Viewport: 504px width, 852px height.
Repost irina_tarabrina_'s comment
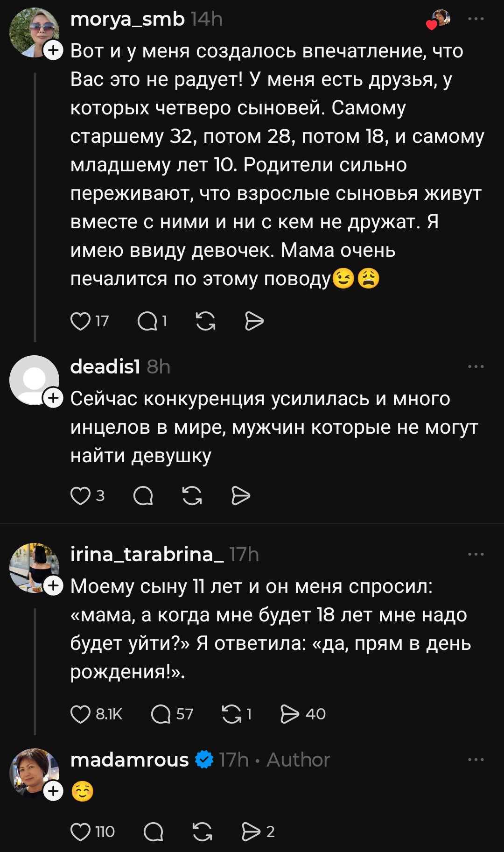point(232,714)
